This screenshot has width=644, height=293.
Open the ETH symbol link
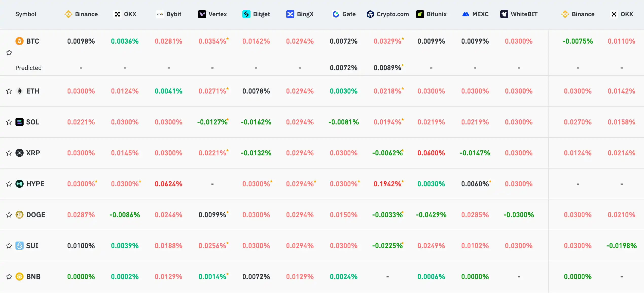point(33,91)
